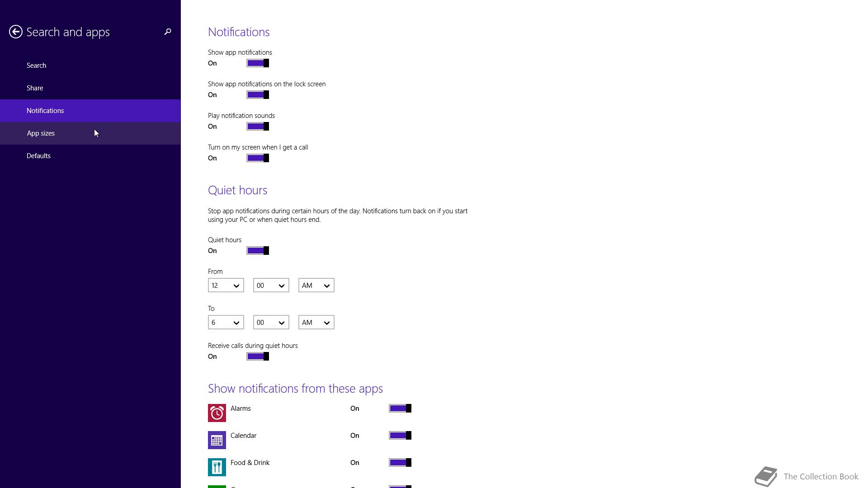This screenshot has width=868, height=488.
Task: Toggle Quiet hours off
Action: tap(258, 251)
